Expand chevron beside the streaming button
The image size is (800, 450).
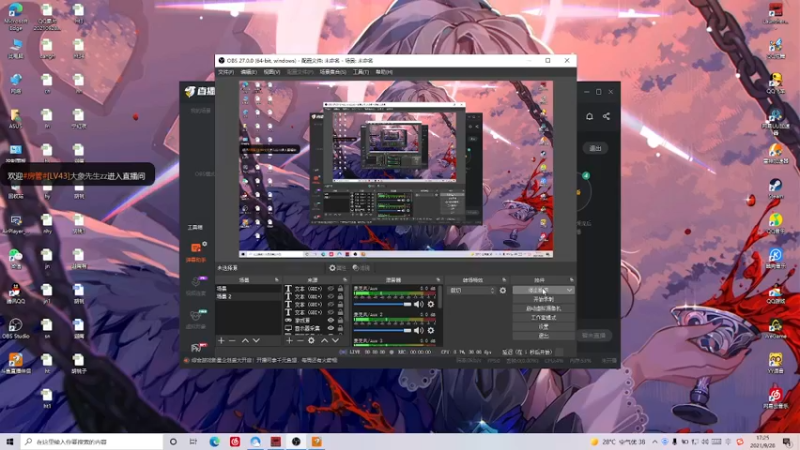click(569, 290)
